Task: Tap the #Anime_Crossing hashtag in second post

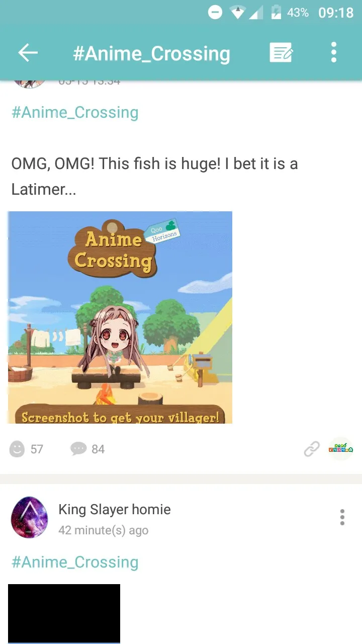Action: pos(75,562)
